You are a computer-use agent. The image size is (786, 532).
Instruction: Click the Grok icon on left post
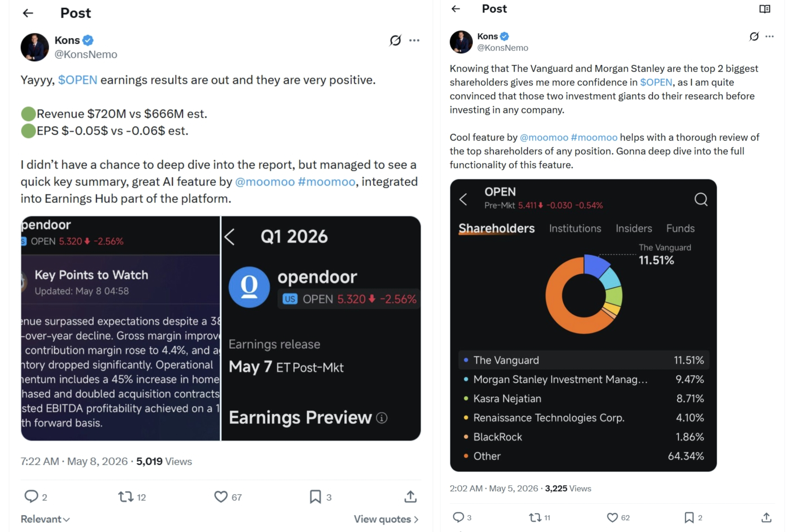tap(395, 40)
